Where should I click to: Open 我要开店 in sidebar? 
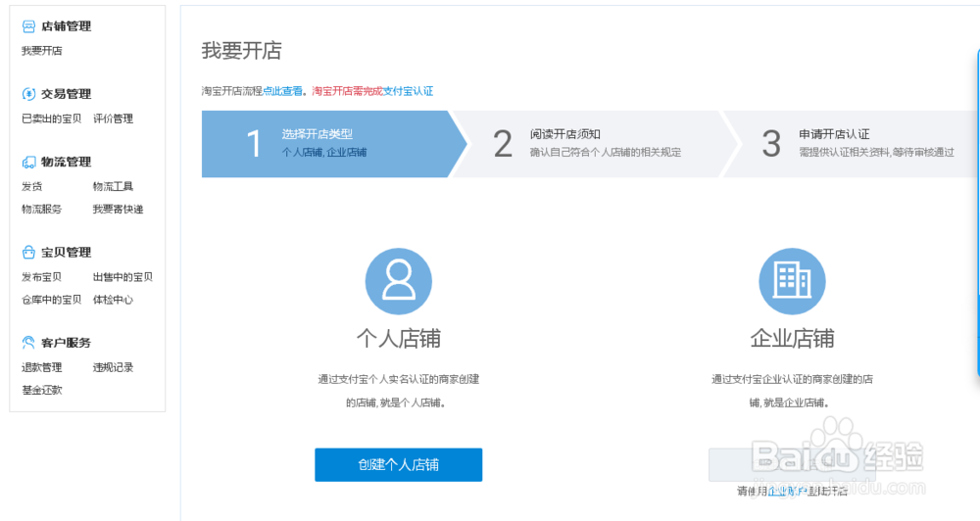[42, 51]
